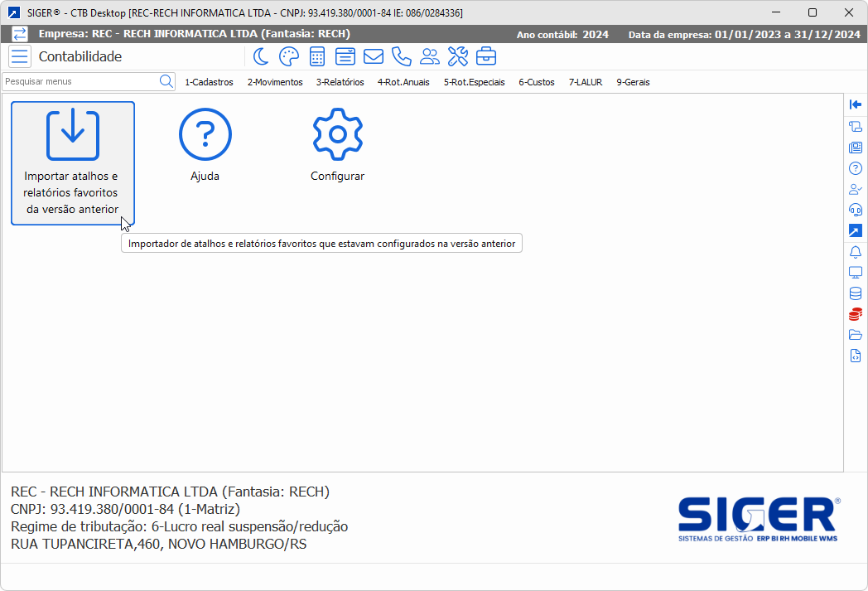Click the monitor screen sidebar icon
This screenshot has height=591, width=868.
point(856,273)
